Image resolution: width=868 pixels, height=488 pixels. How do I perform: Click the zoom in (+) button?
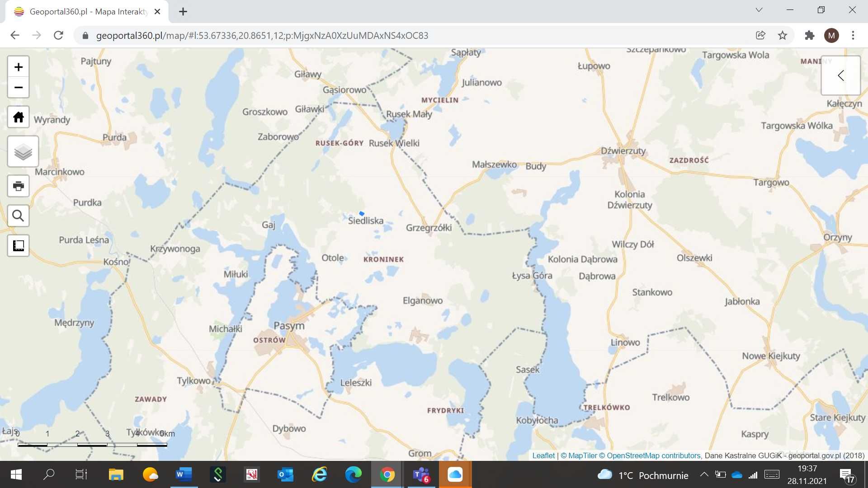(x=18, y=67)
